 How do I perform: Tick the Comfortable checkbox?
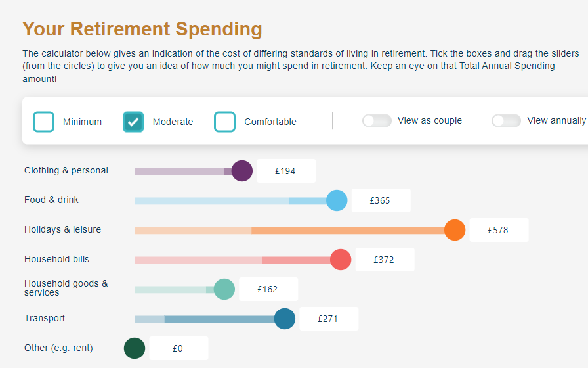[224, 122]
